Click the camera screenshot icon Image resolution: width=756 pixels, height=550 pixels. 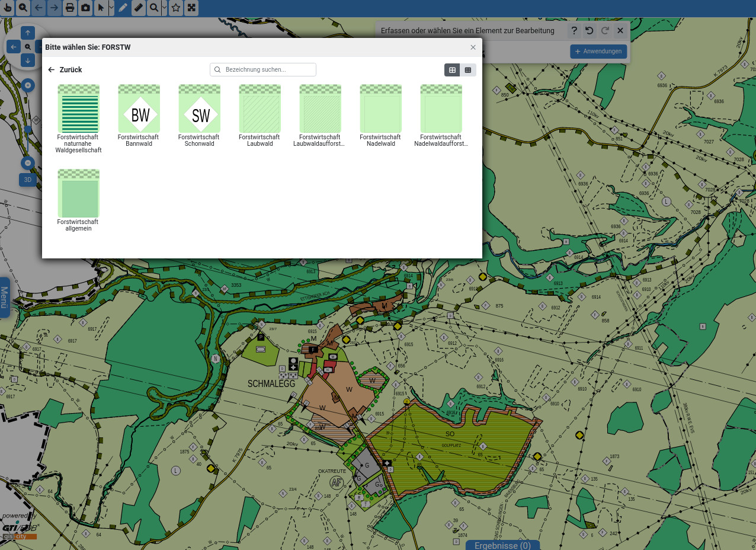tap(85, 8)
